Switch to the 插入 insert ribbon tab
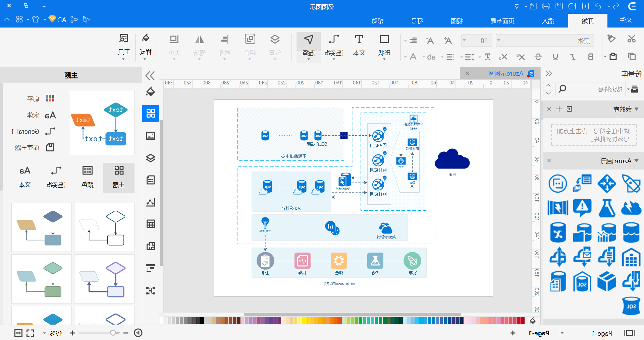 point(548,21)
